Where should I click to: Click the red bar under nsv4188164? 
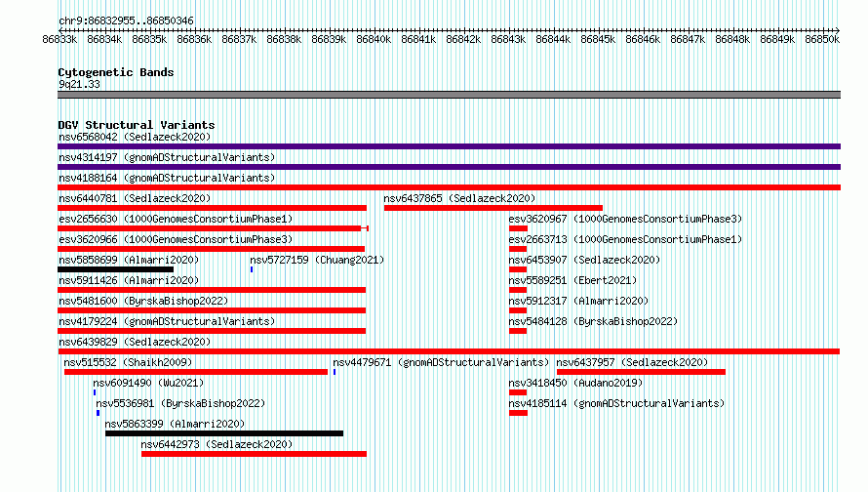449,187
